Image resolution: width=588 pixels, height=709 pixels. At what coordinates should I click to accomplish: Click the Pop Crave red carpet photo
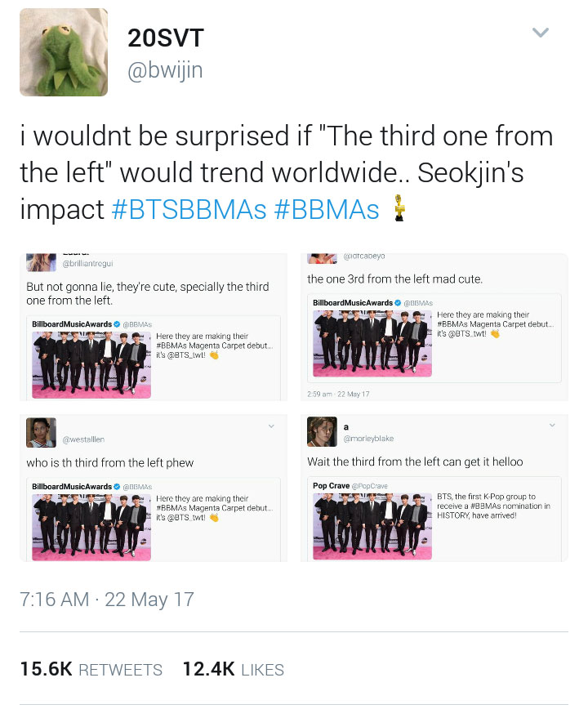pos(372,526)
